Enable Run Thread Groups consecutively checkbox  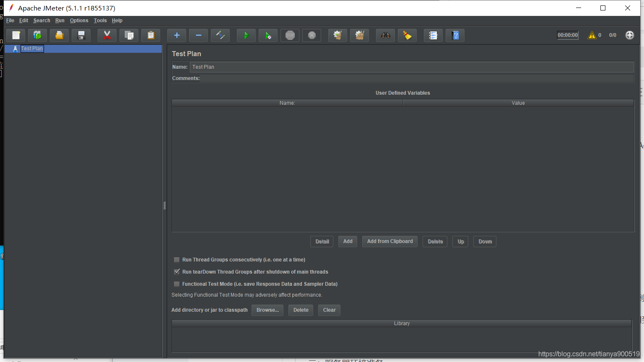pos(177,260)
